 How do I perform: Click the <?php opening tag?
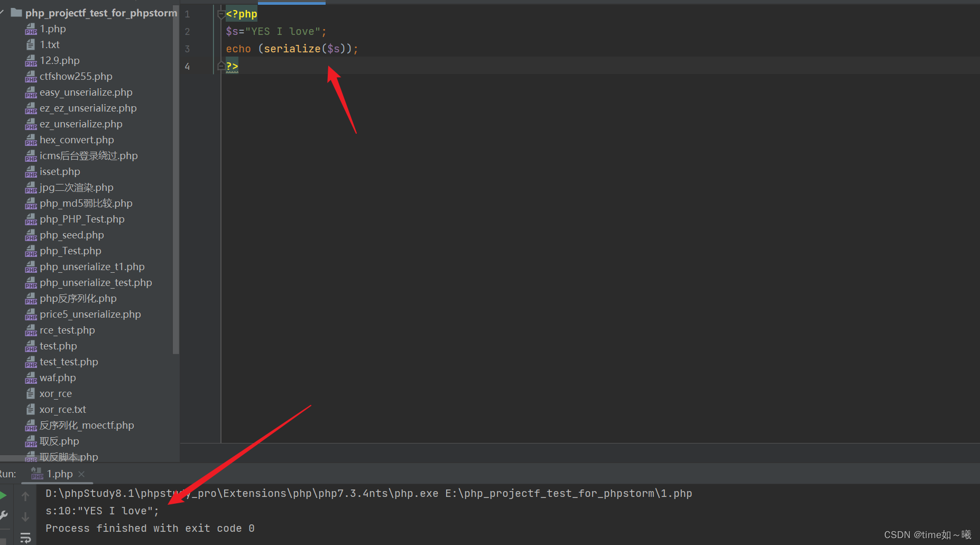(242, 14)
